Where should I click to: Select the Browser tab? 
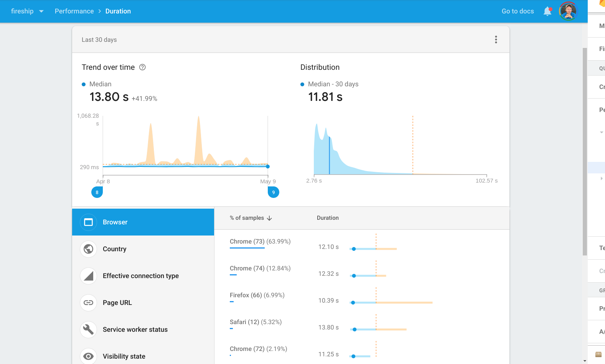(x=143, y=222)
